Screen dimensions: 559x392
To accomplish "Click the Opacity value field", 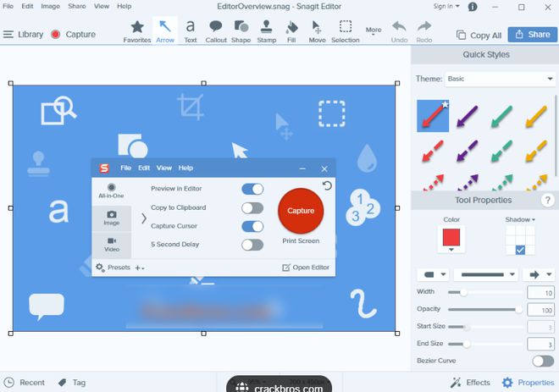I will click(540, 310).
